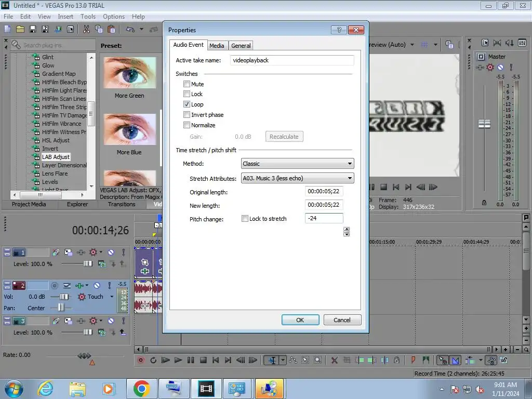
Task: Click the Master volume fader handle
Action: tap(484, 124)
